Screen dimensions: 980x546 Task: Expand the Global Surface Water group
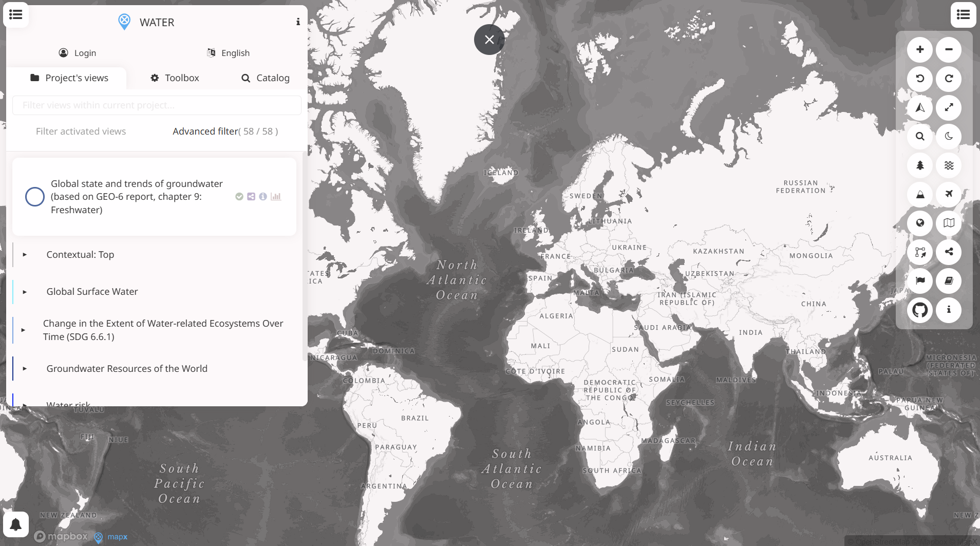tap(25, 292)
